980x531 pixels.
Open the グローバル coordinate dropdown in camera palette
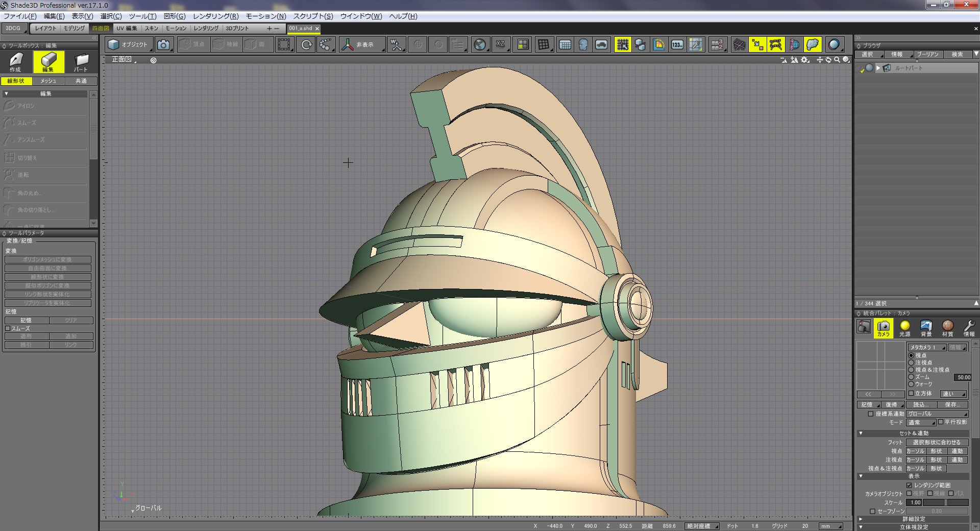tap(937, 414)
